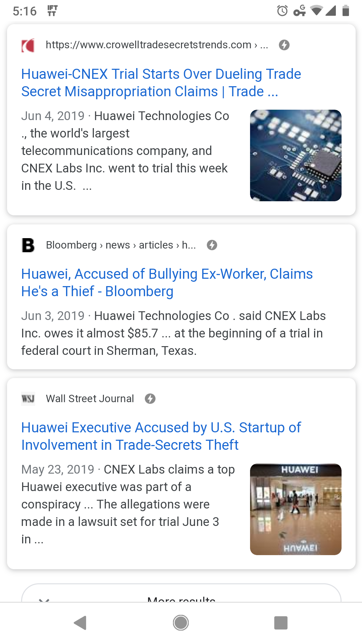
Task: Tap the Jun 3, 2019 Bloomberg snippet text
Action: (x=173, y=333)
